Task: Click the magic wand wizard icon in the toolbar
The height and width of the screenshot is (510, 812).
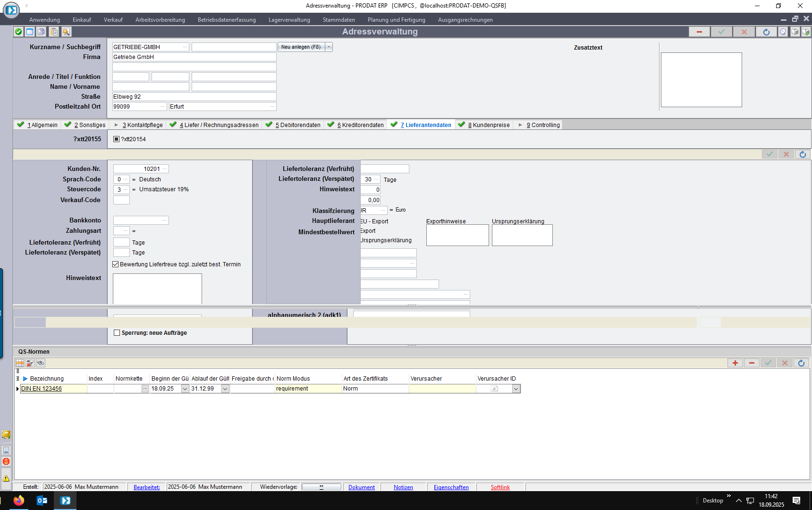Action: coord(66,32)
